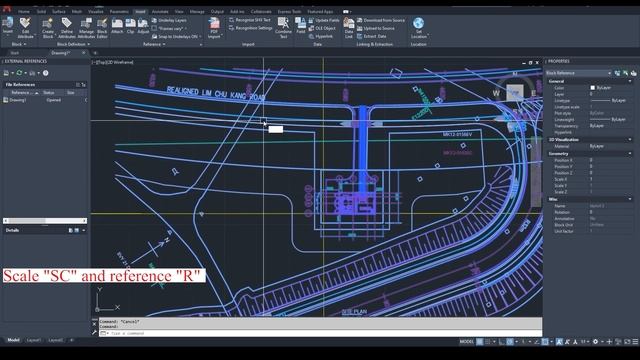The image size is (640, 360).
Task: Collapse the 3D Visualization section
Action: pyautogui.click(x=630, y=140)
